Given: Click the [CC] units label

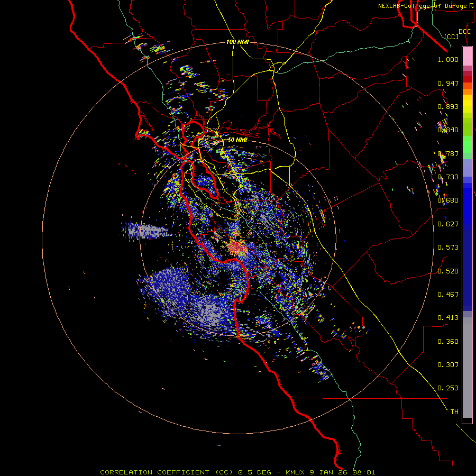Looking at the screenshot, I should click(452, 36).
